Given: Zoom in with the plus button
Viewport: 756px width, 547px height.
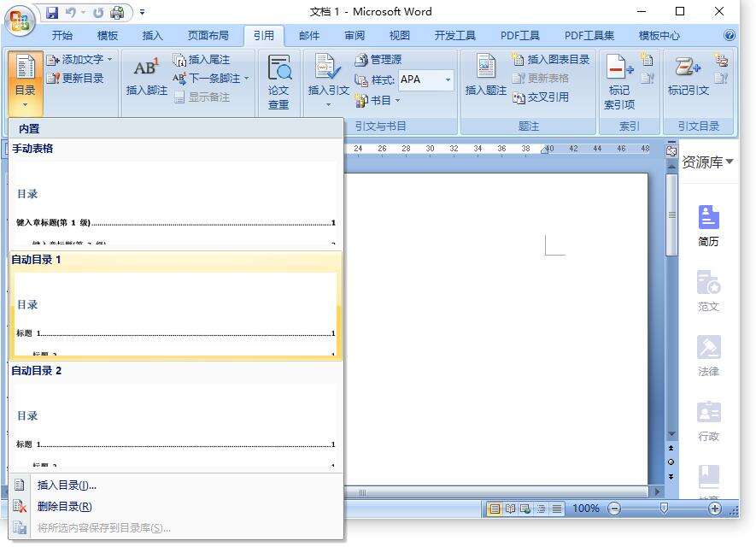Looking at the screenshot, I should click(714, 509).
